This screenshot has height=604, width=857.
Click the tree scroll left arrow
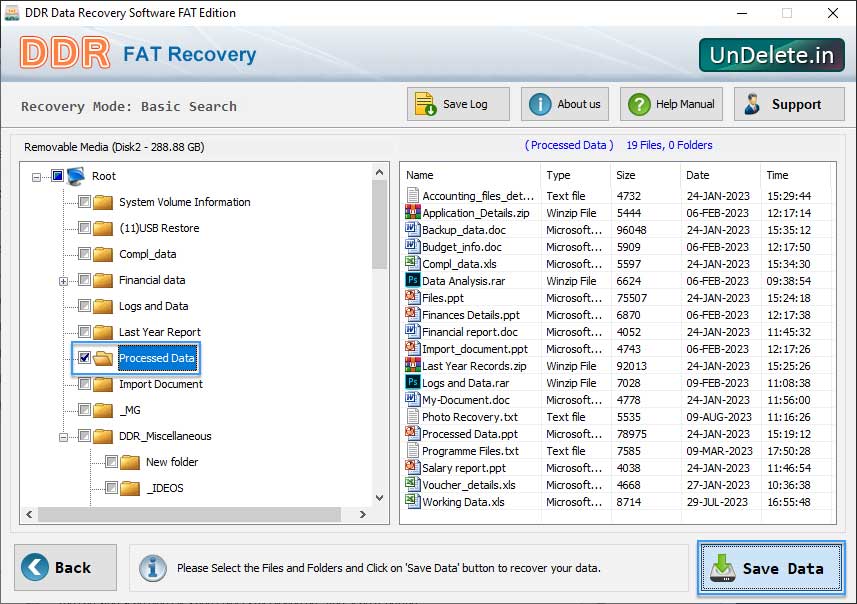[29, 514]
